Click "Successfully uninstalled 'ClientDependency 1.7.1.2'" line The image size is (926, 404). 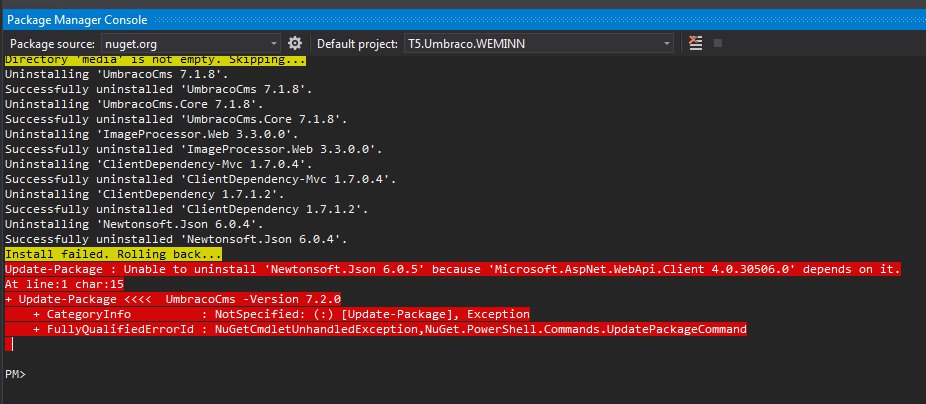coord(187,209)
